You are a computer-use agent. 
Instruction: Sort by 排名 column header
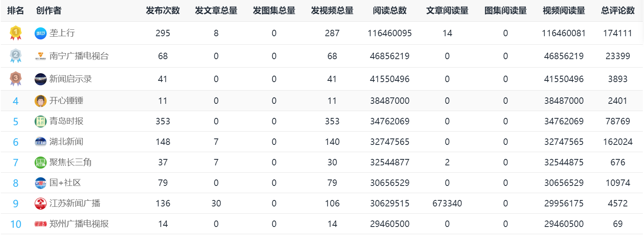[x=16, y=10]
